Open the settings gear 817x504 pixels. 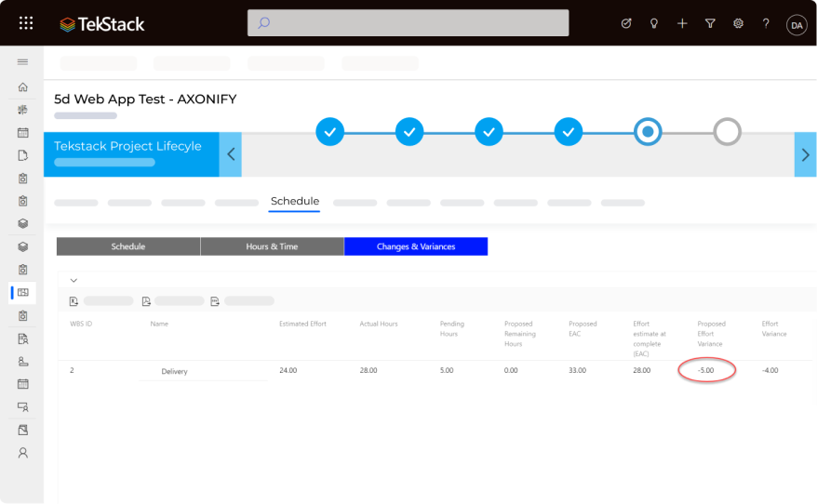click(738, 23)
